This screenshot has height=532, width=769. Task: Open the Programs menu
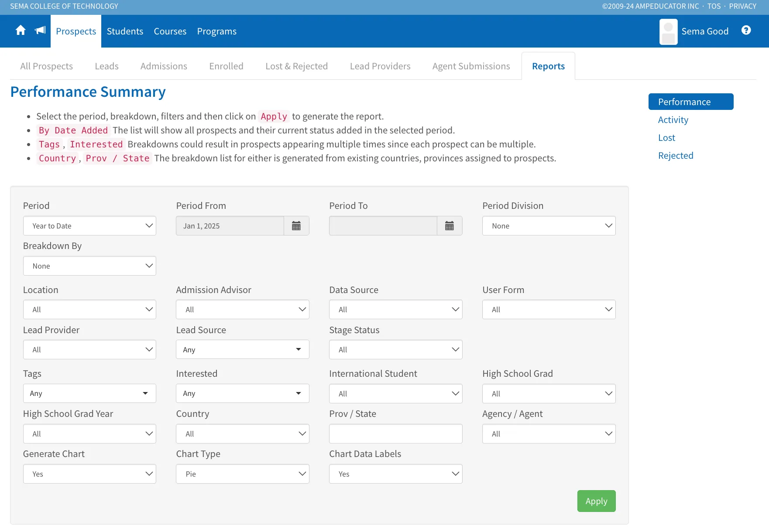[217, 31]
